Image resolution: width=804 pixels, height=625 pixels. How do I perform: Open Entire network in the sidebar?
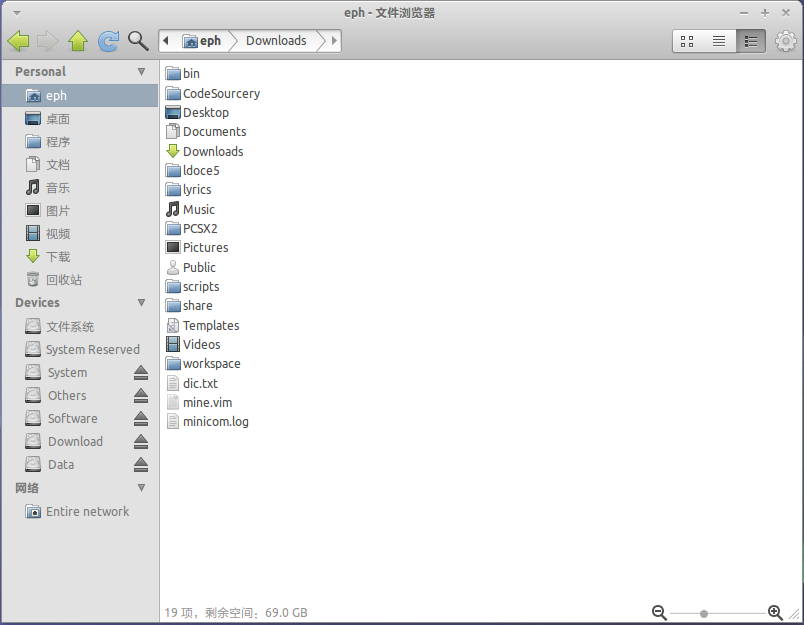(80, 512)
